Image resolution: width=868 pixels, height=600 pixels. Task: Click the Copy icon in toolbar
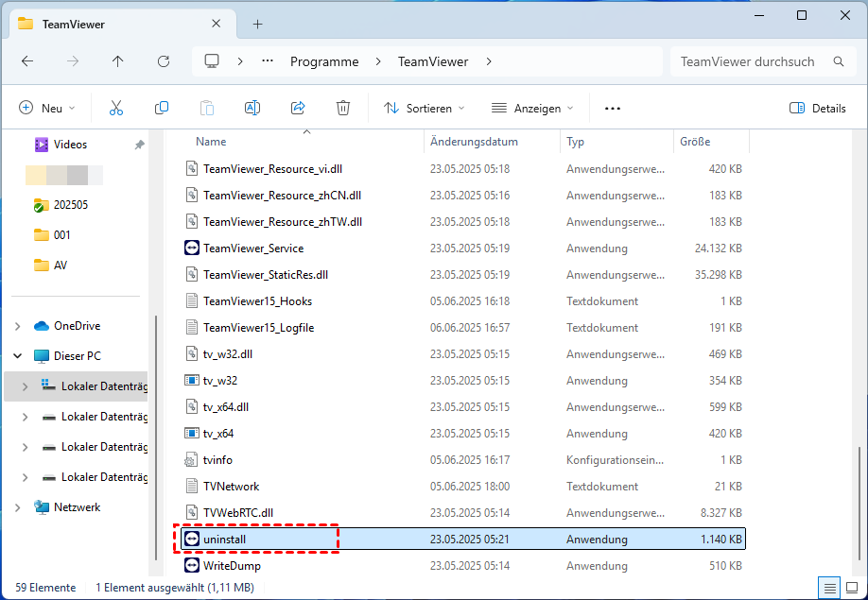(x=162, y=109)
